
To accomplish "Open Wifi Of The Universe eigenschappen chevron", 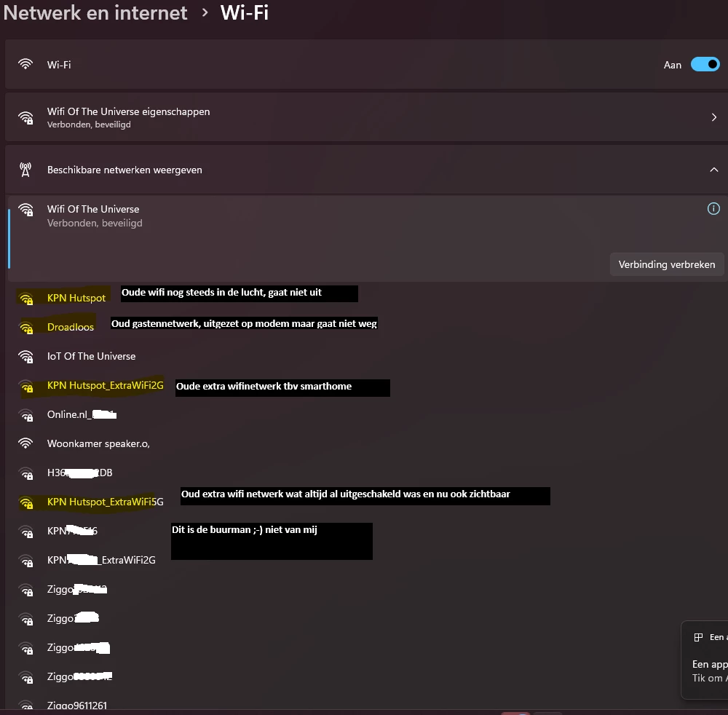I will coord(713,117).
